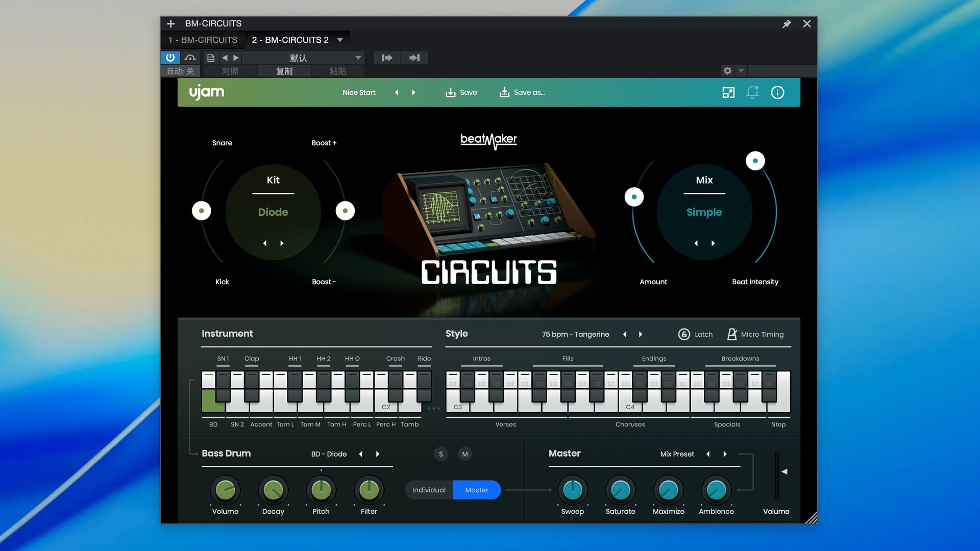Go to previous host preset arrow

coord(225,58)
